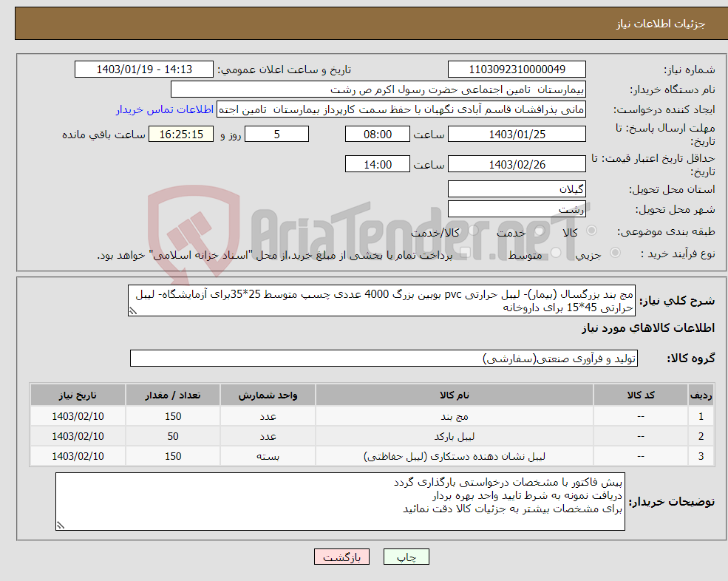
Task: Click the resize handle of buyer notes textarea
Action: [61, 526]
